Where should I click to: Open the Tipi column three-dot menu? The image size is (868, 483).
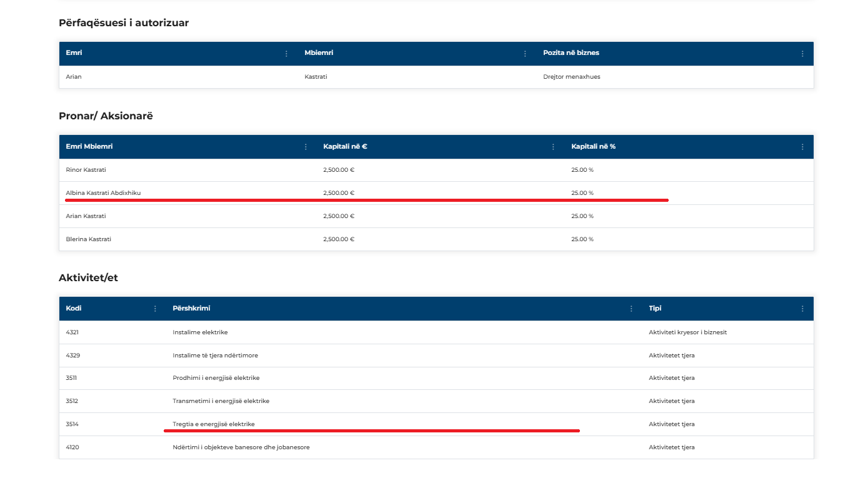click(x=802, y=309)
